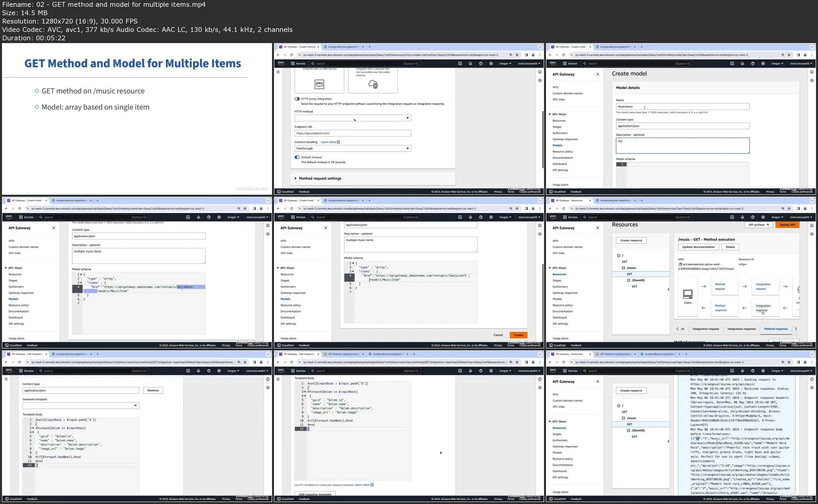Open Learn more link beside Content handling
This screenshot has width=818, height=504.
click(330, 142)
